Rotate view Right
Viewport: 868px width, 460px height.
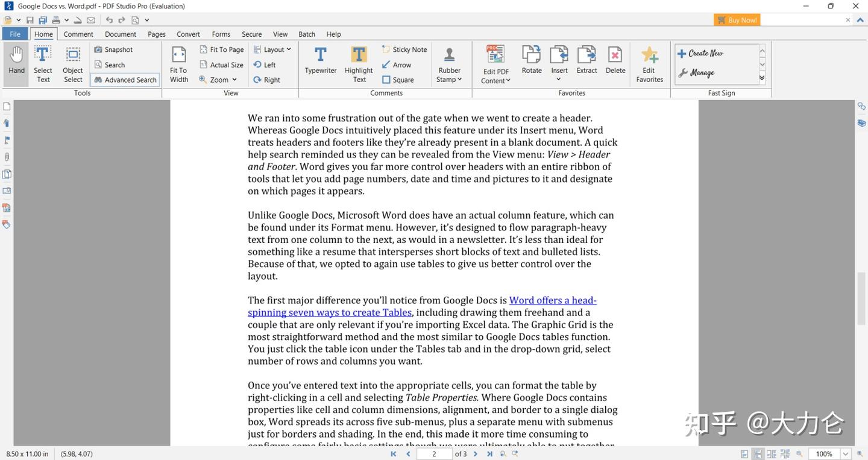[x=266, y=80]
